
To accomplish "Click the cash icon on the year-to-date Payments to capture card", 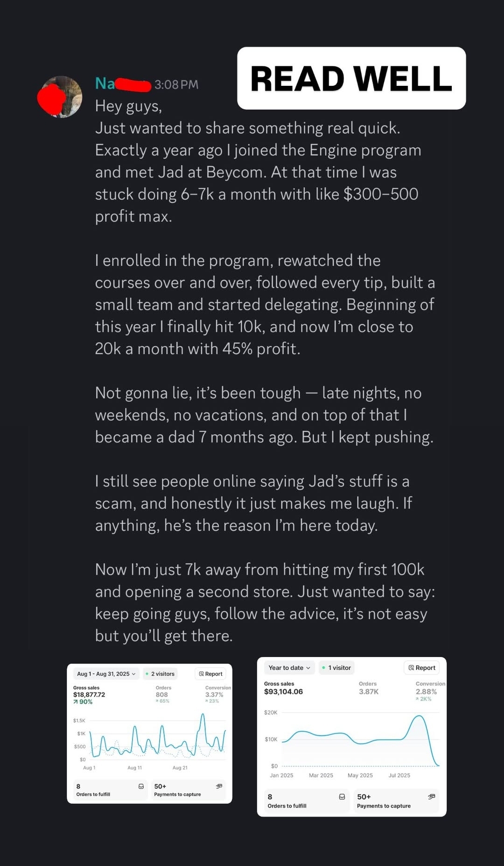I will click(x=431, y=796).
